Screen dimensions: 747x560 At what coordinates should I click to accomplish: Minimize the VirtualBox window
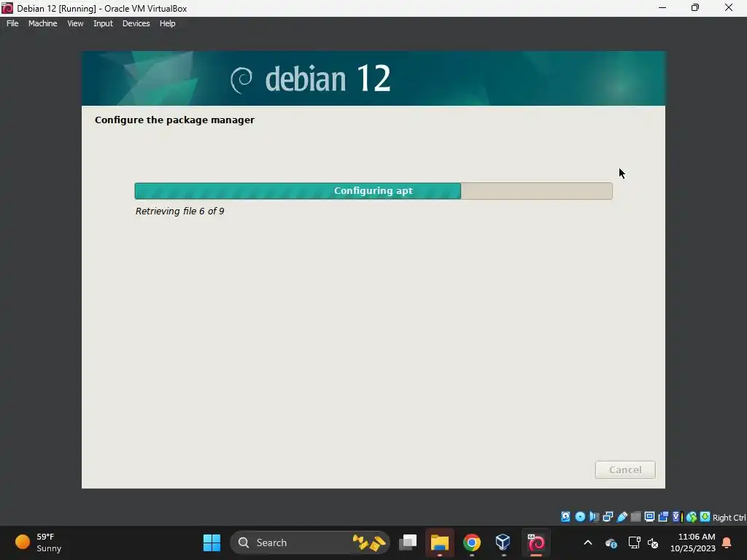coord(662,7)
